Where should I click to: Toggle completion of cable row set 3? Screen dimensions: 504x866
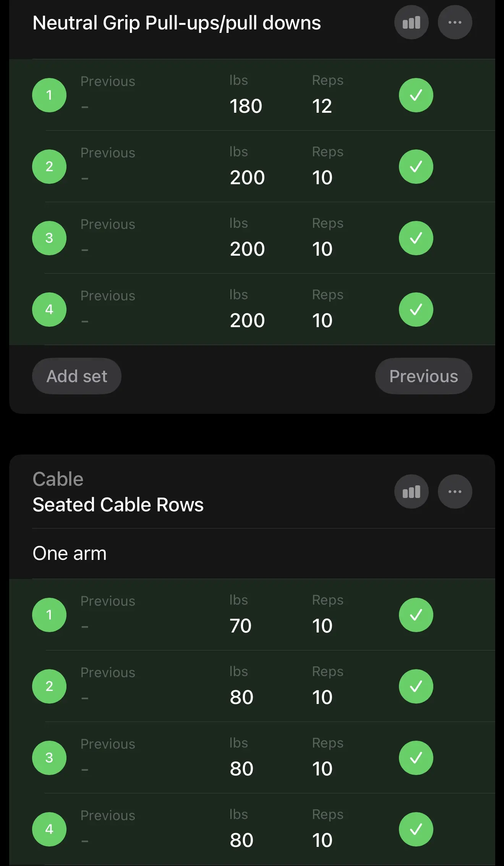click(416, 758)
